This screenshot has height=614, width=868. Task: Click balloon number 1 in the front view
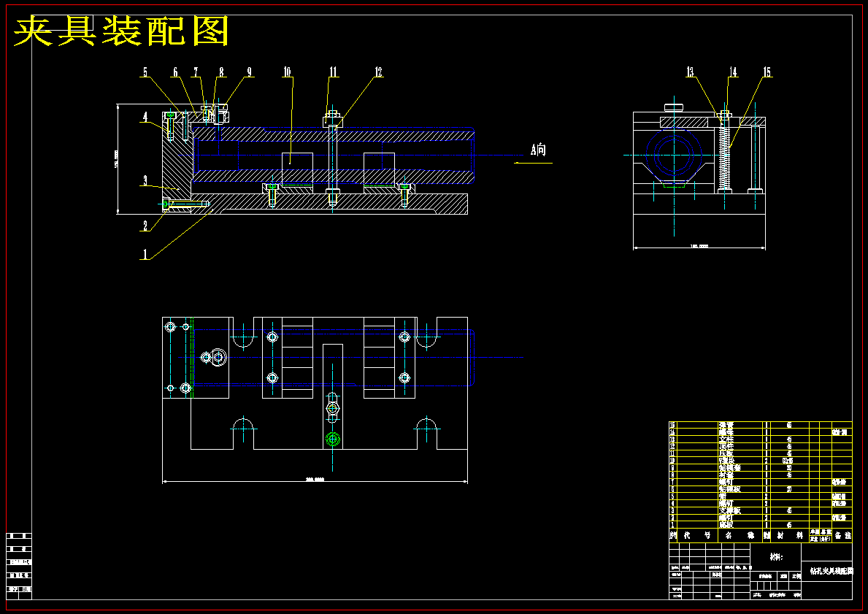[x=145, y=254]
